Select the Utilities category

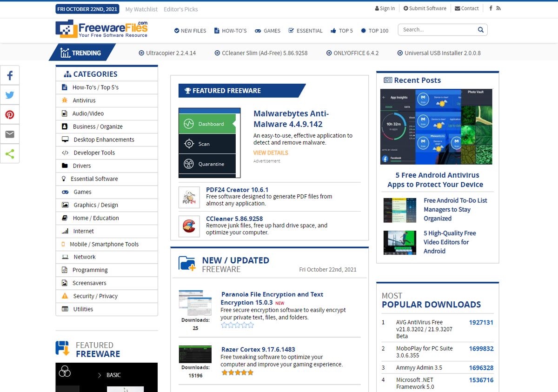106,309
